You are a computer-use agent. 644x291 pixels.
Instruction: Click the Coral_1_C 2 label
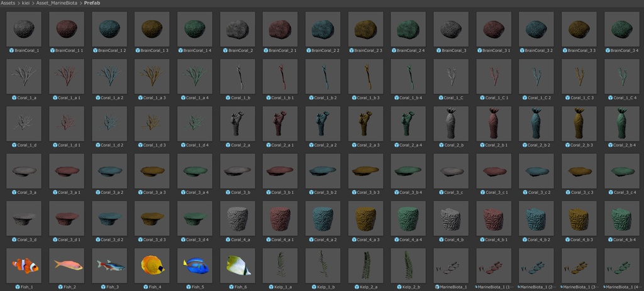click(x=539, y=97)
